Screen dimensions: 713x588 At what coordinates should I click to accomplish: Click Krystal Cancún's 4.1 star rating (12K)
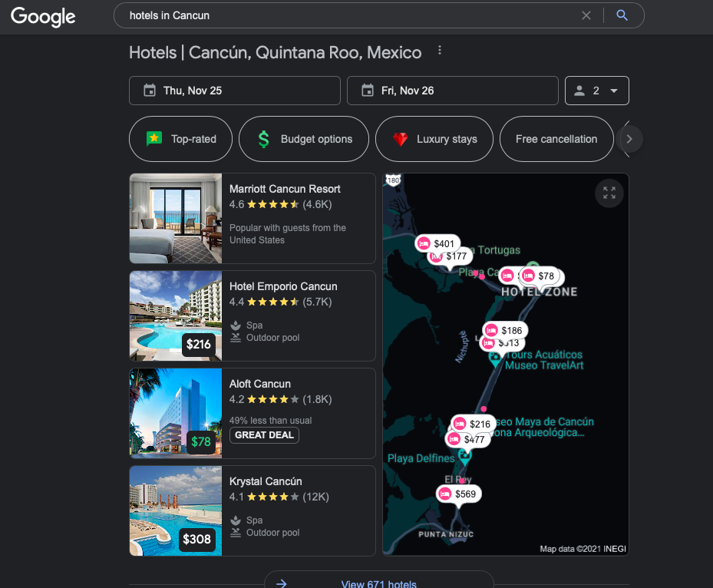279,497
